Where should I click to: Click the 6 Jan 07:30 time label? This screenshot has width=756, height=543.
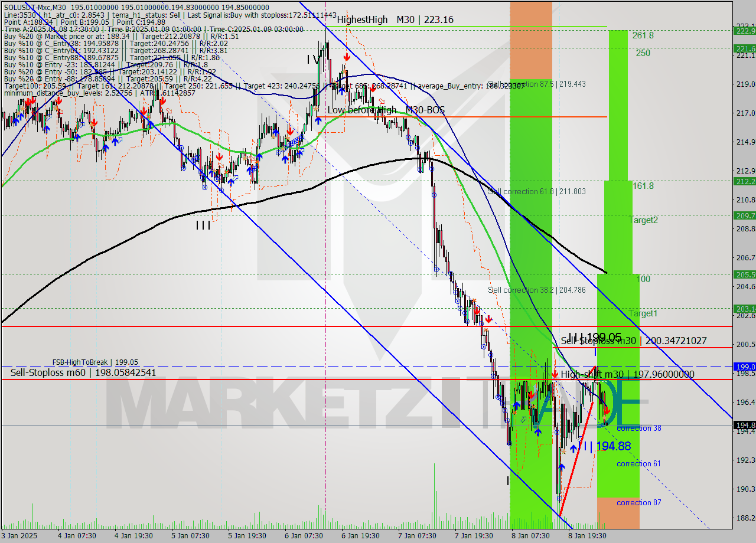point(304,536)
